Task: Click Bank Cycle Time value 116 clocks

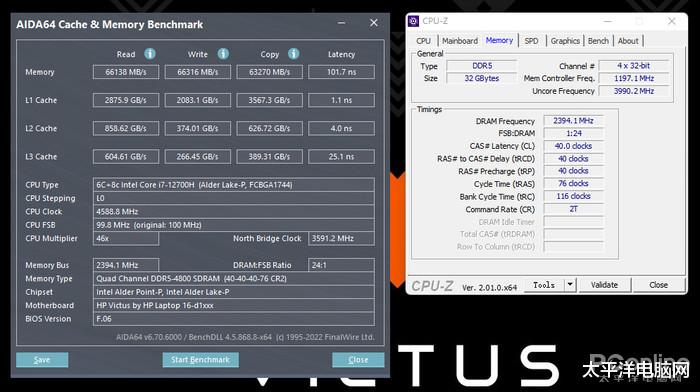Action: click(x=574, y=196)
